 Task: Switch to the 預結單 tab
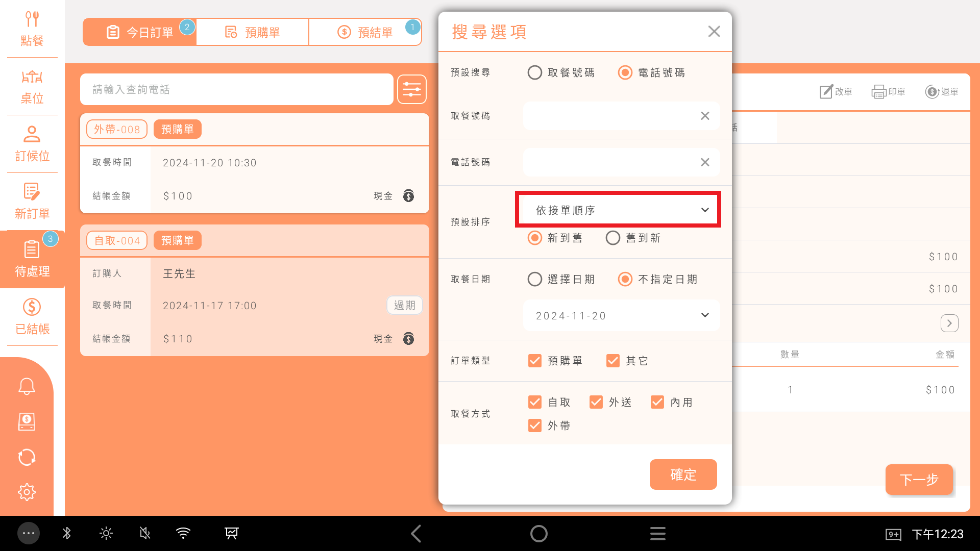coord(365,33)
